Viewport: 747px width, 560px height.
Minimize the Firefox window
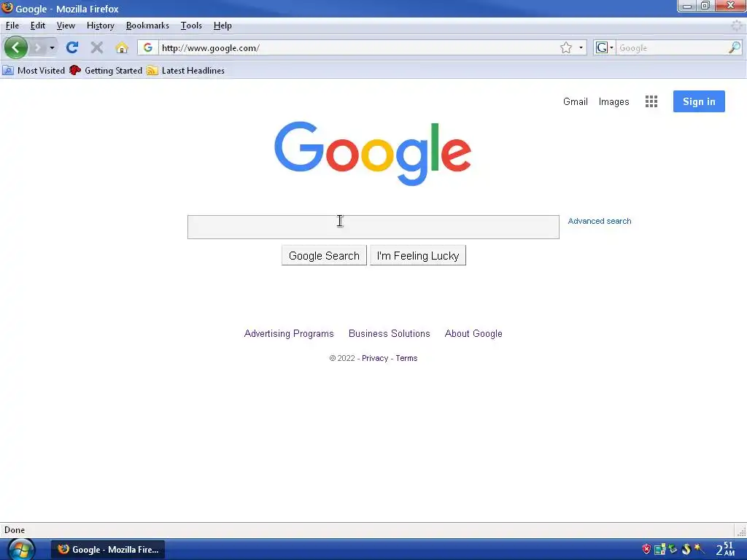pyautogui.click(x=687, y=6)
